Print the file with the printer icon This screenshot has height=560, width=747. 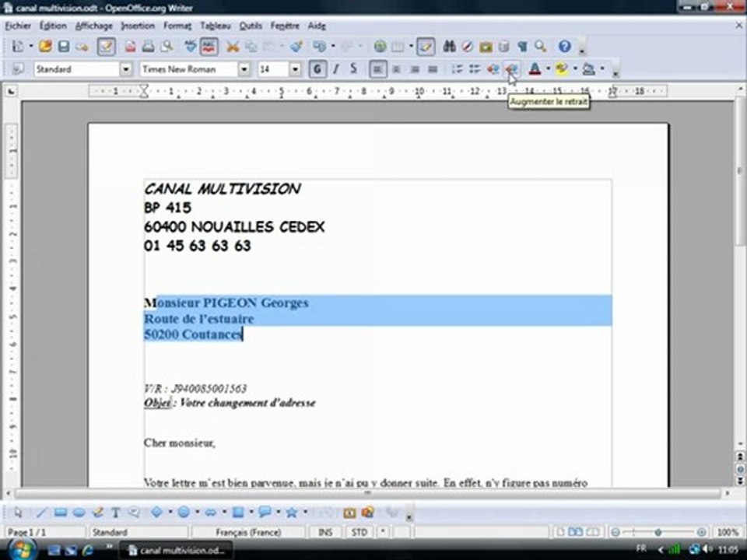[x=148, y=46]
